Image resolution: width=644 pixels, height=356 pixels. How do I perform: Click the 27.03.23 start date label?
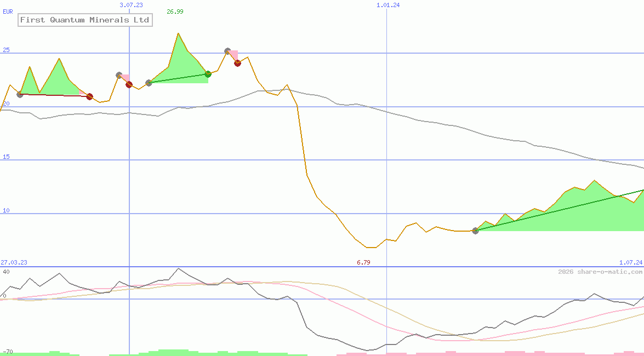tap(14, 262)
